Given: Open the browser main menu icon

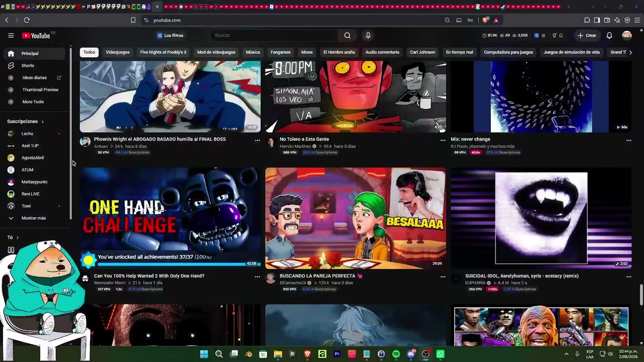Looking at the screenshot, I should pyautogui.click(x=637, y=20).
